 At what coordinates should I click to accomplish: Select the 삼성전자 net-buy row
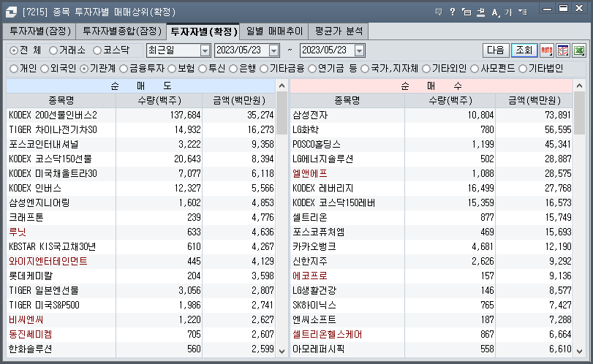(431, 115)
